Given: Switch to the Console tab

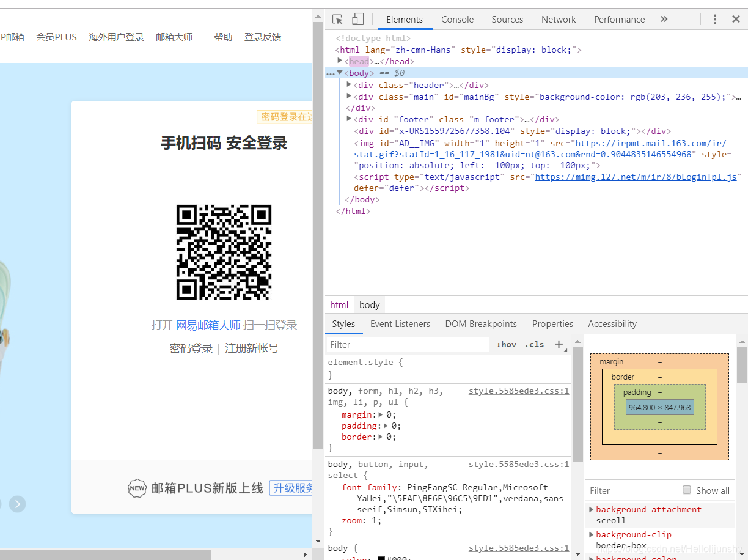Looking at the screenshot, I should [458, 20].
